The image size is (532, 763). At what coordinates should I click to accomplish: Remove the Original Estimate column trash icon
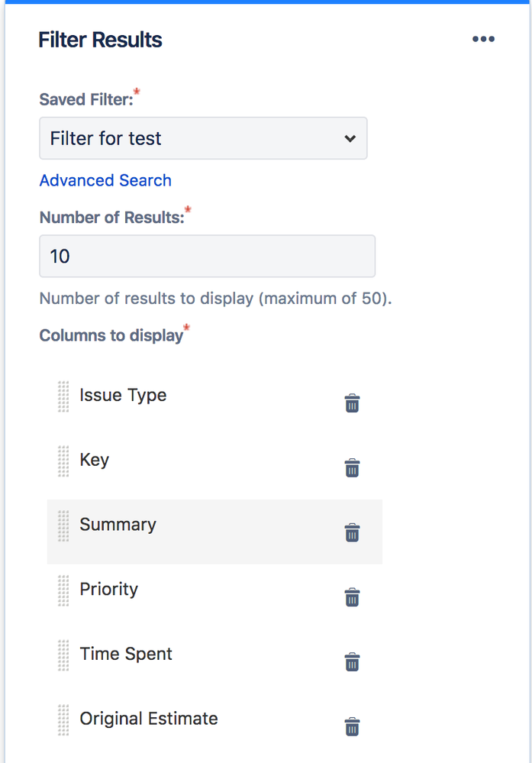[x=352, y=727]
